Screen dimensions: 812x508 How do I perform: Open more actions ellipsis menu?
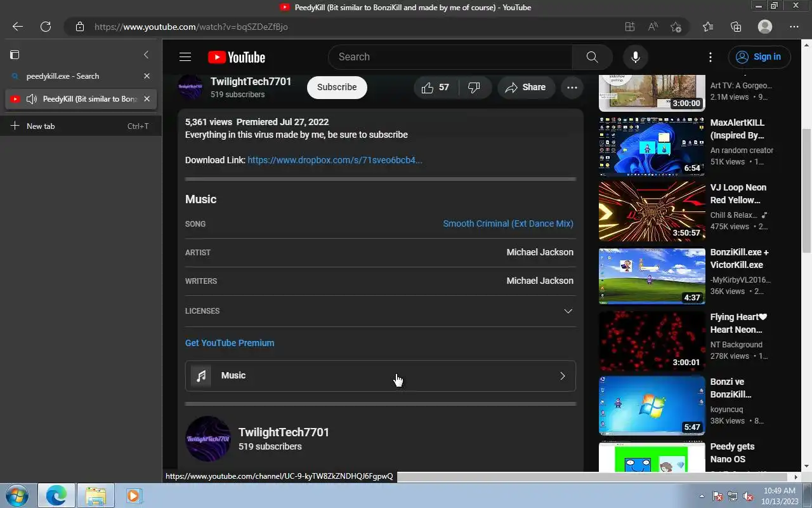(x=572, y=88)
